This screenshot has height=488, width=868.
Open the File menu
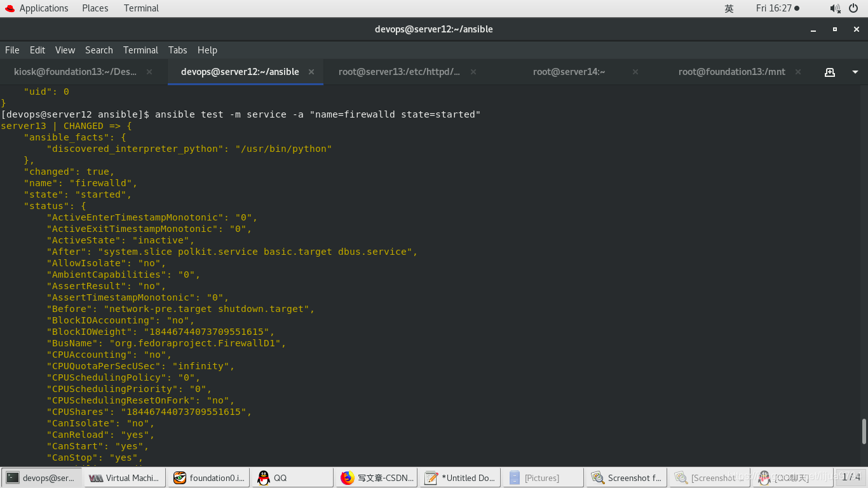pyautogui.click(x=12, y=50)
